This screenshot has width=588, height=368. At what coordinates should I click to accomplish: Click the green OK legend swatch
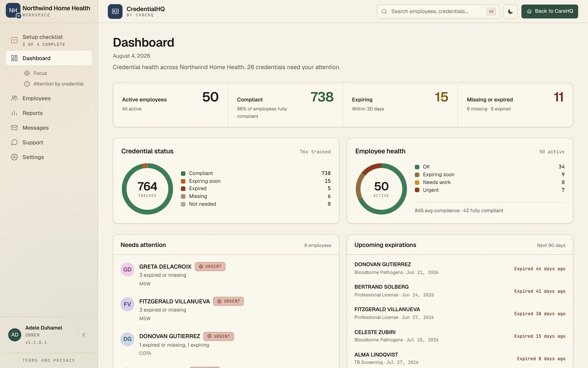417,167
